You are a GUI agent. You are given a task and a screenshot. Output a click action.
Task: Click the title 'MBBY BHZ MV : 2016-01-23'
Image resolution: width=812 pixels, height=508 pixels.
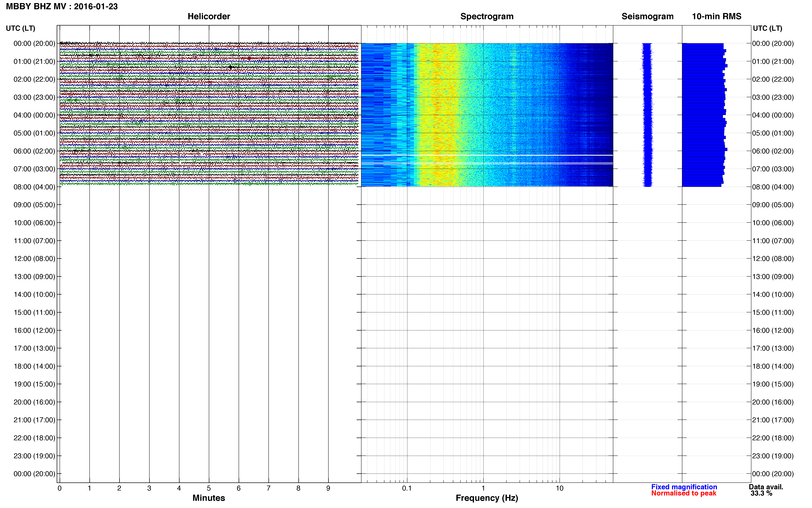click(x=62, y=6)
